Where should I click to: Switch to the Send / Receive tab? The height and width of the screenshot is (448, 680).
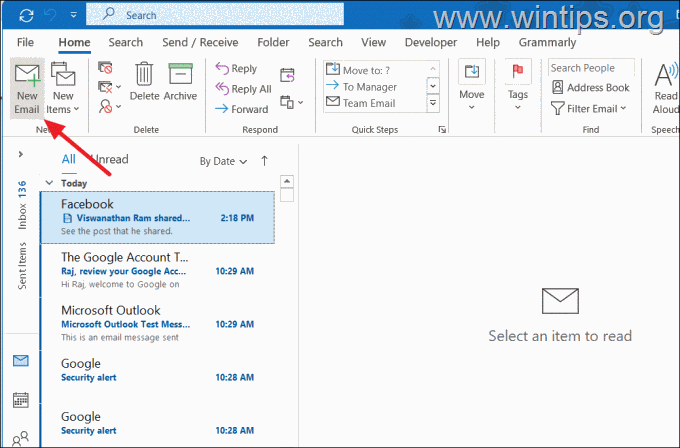pos(200,43)
